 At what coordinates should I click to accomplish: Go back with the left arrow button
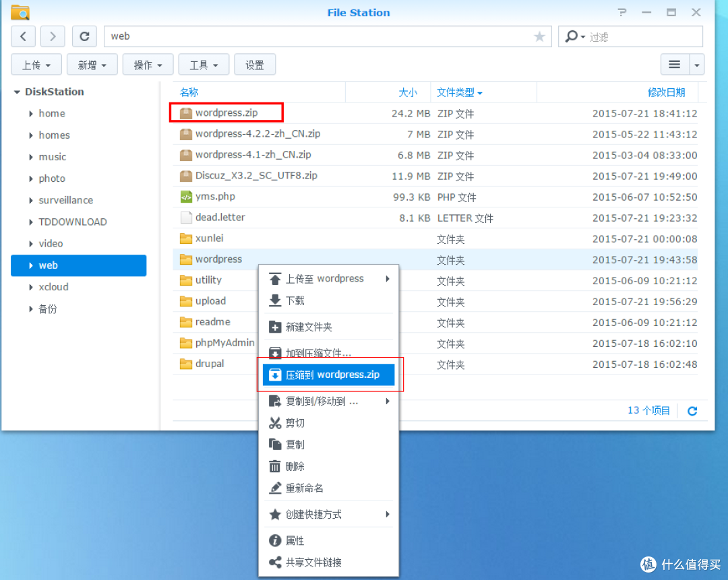click(x=23, y=36)
